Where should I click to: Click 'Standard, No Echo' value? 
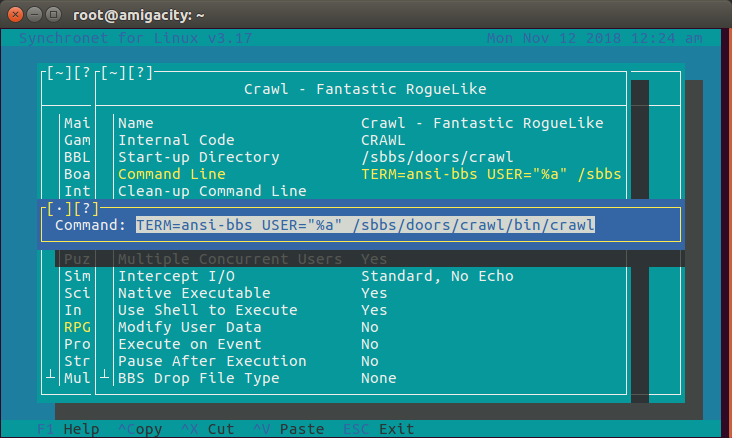click(437, 276)
